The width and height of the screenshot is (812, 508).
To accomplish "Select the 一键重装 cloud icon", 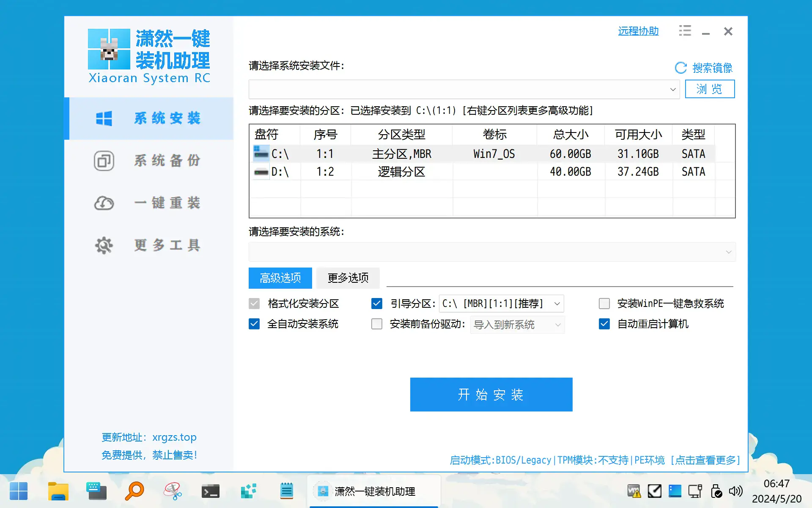I will pyautogui.click(x=104, y=203).
